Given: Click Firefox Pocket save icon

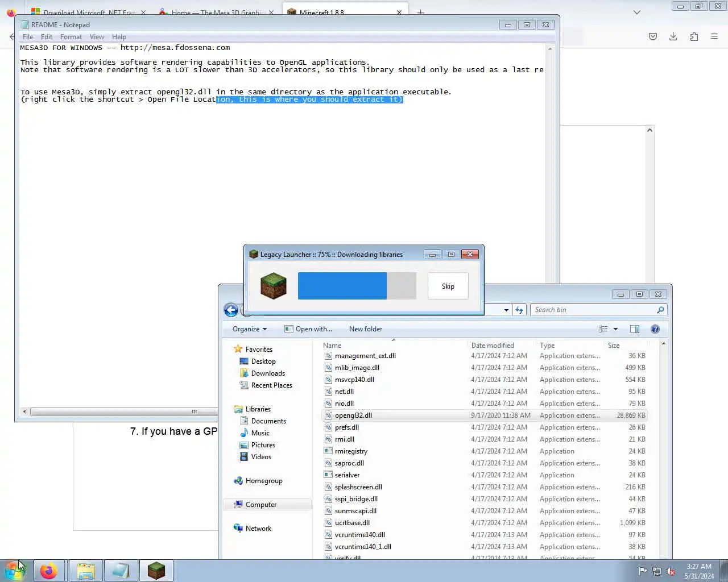Looking at the screenshot, I should point(653,36).
